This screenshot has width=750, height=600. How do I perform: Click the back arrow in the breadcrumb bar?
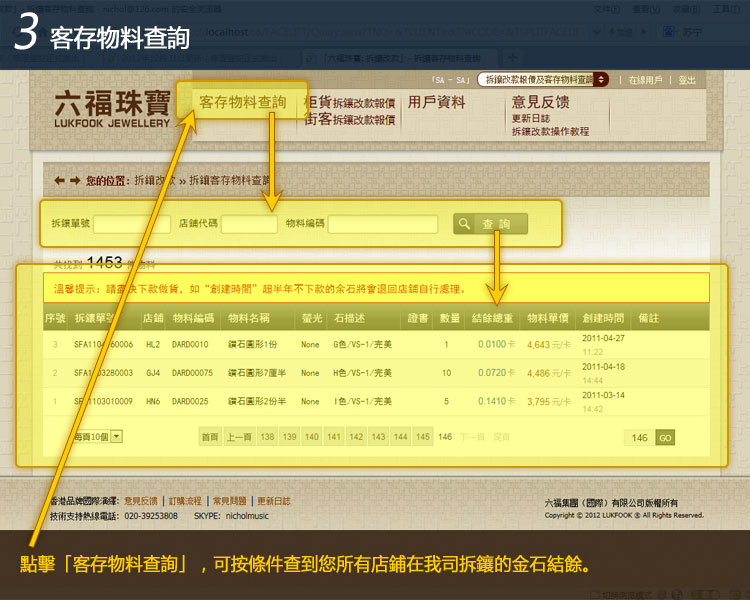tap(59, 180)
